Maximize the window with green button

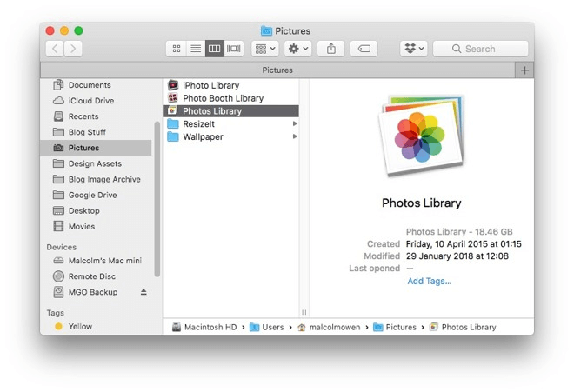[x=78, y=30]
